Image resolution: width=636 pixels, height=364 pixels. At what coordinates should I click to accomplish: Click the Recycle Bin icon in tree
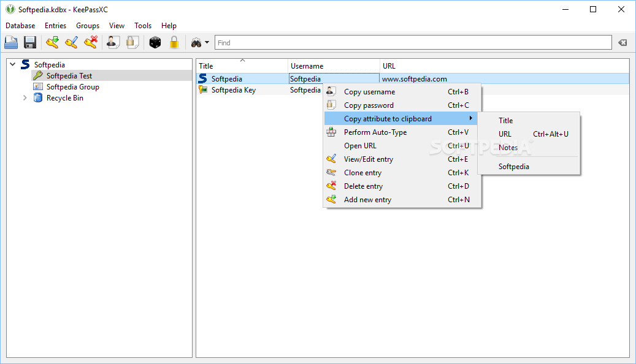pos(38,97)
